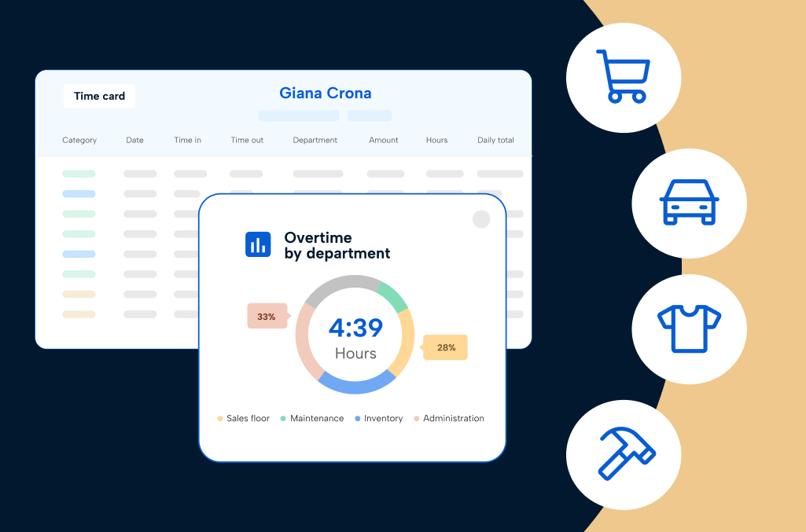806x532 pixels.
Task: Select the Sales floor legend item
Action: (243, 419)
